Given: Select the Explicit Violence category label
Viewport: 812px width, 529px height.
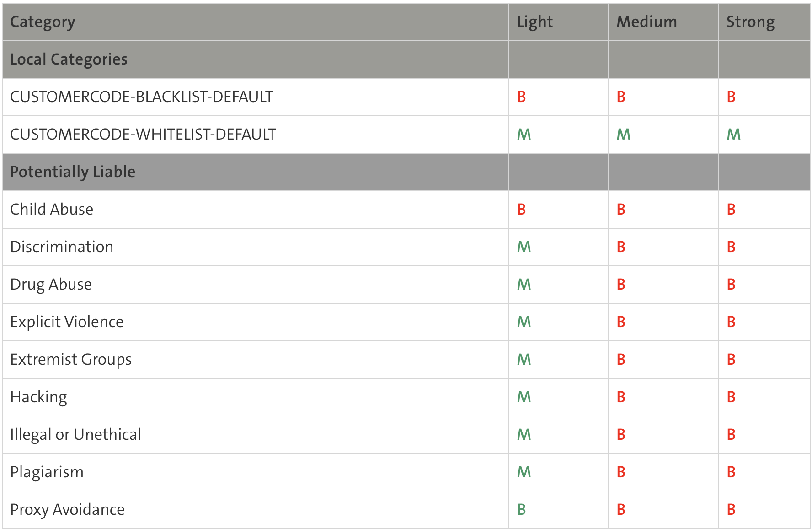Looking at the screenshot, I should pos(67,322).
